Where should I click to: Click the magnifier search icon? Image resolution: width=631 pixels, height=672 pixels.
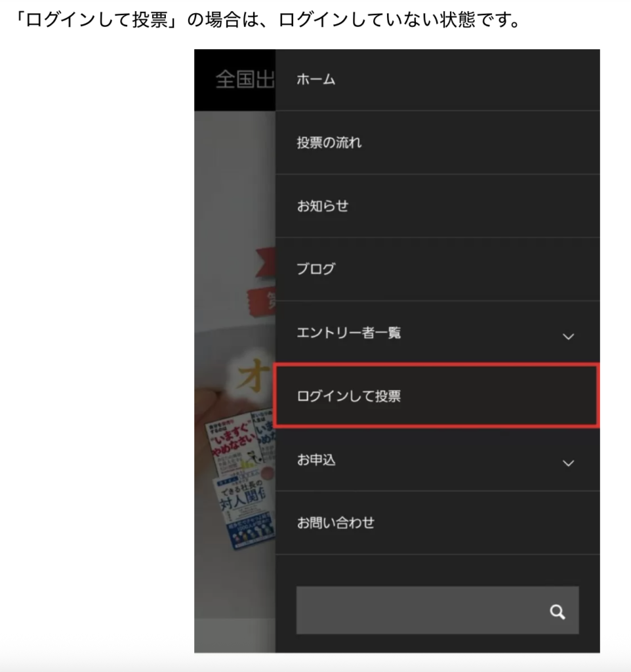[558, 612]
